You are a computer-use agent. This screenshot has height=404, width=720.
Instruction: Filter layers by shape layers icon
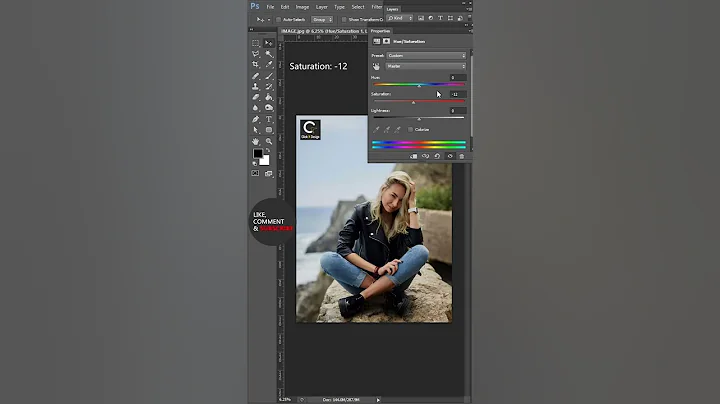coord(450,18)
